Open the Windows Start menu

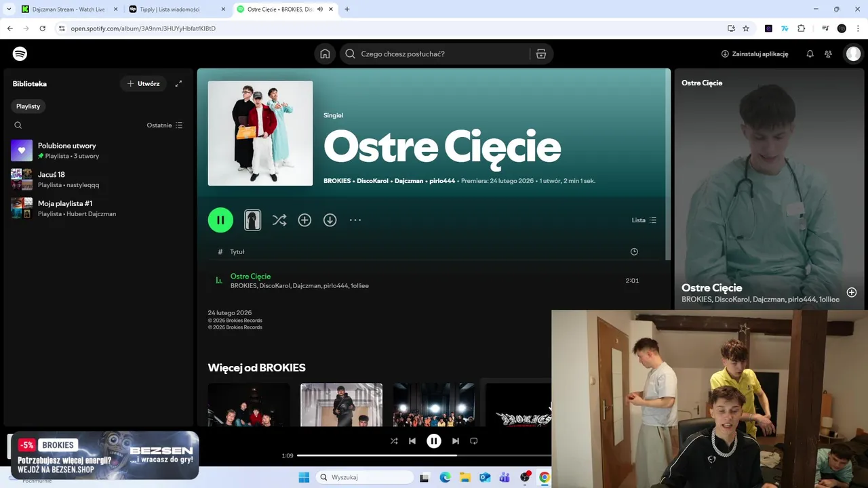(304, 477)
